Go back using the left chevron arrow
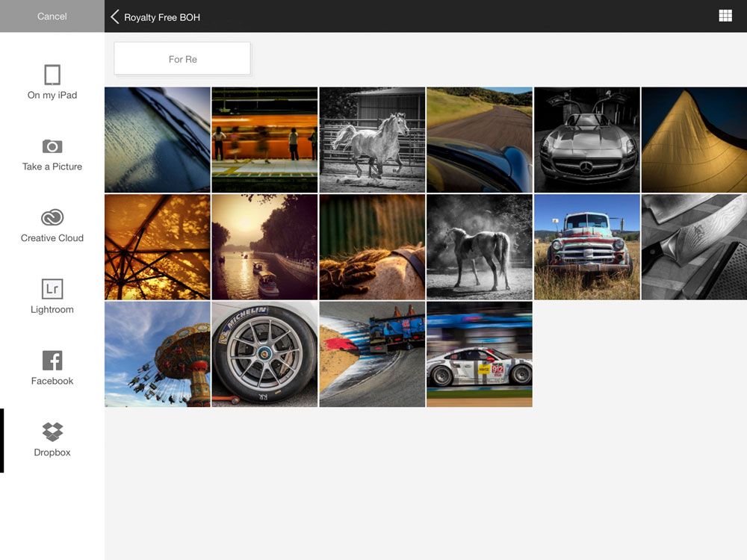Image resolution: width=747 pixels, height=560 pixels. (x=115, y=16)
